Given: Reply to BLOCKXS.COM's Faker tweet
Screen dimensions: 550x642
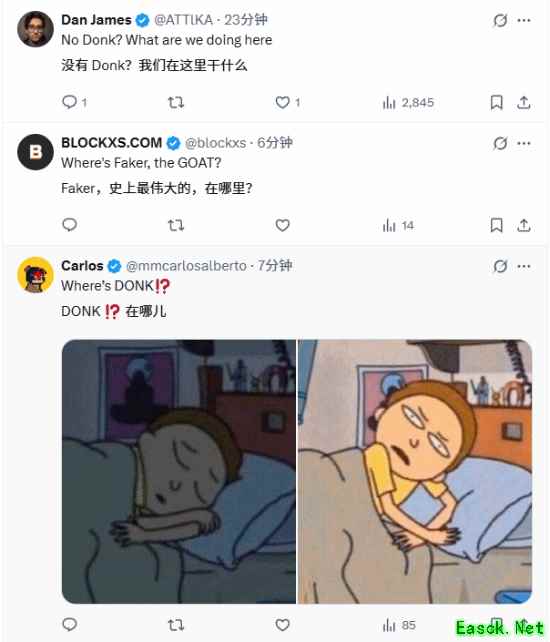Looking at the screenshot, I should click(69, 225).
